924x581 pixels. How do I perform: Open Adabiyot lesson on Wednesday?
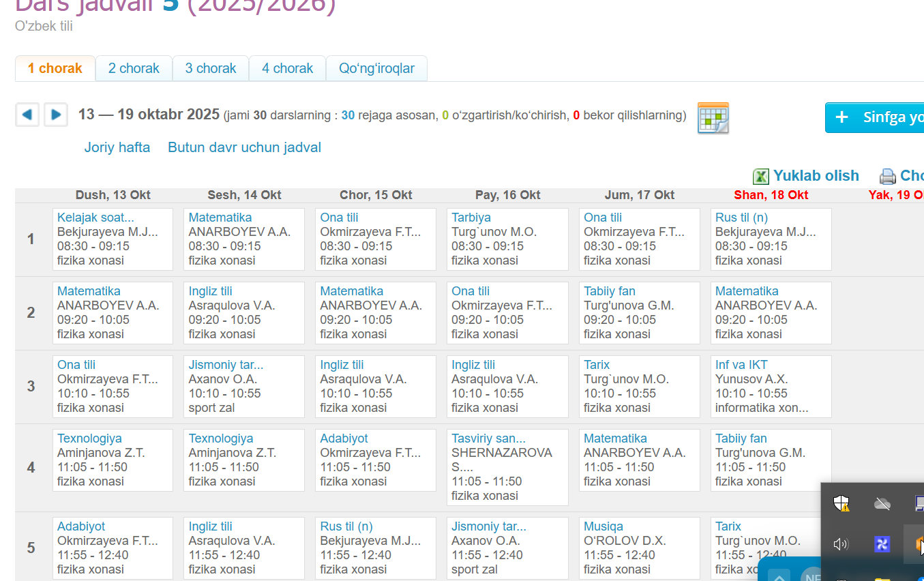point(344,438)
